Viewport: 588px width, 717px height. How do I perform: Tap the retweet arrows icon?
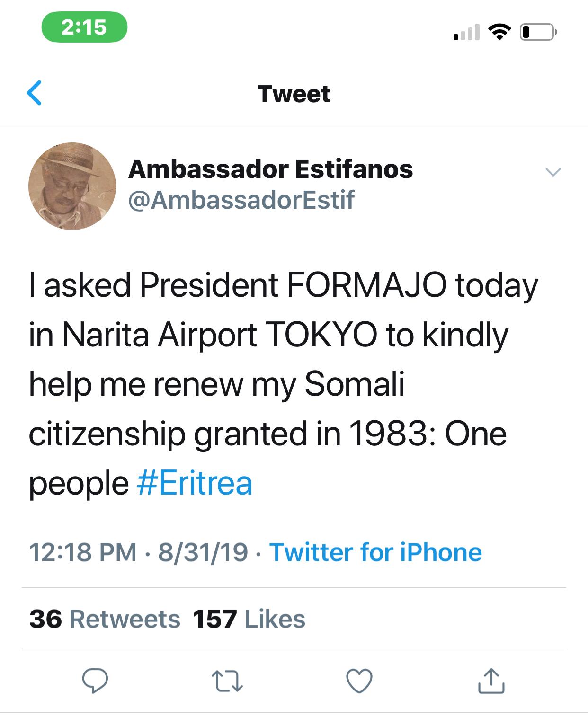[x=227, y=681]
